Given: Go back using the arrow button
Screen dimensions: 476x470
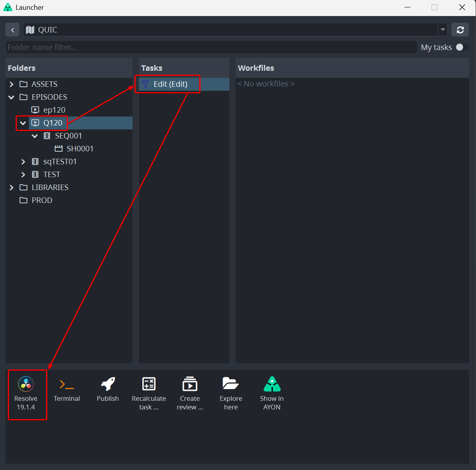Looking at the screenshot, I should [13, 30].
